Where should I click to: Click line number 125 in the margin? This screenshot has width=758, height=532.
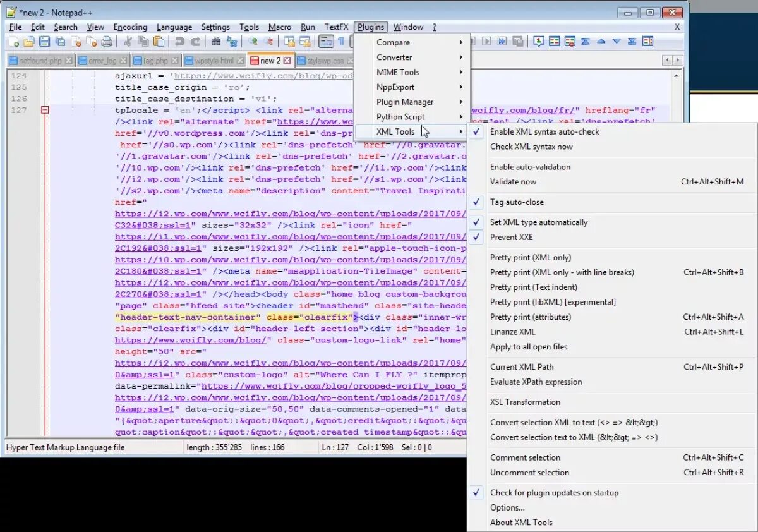coord(19,87)
